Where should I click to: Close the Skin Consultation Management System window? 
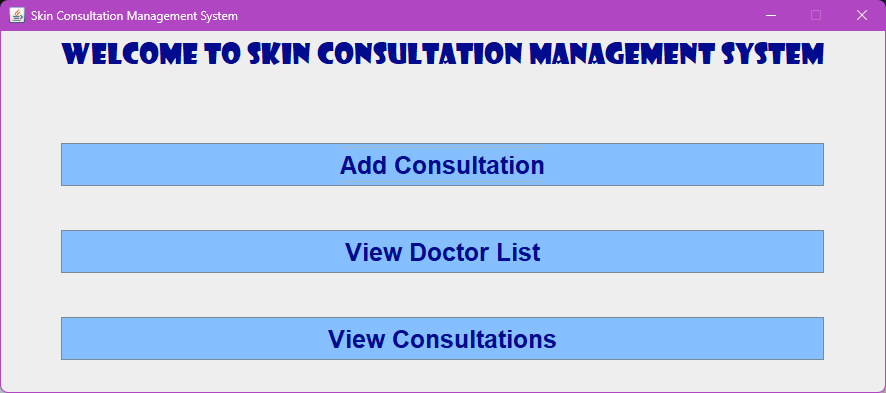(x=862, y=15)
